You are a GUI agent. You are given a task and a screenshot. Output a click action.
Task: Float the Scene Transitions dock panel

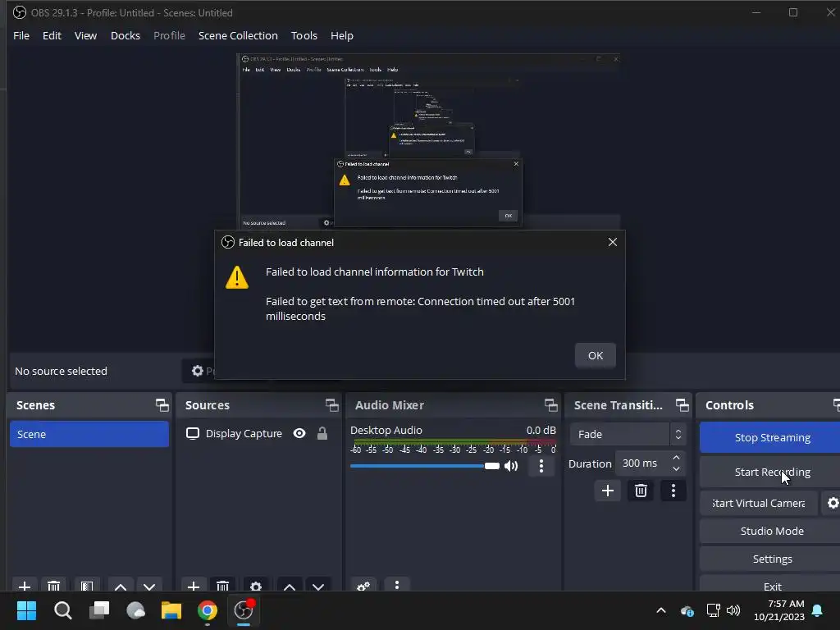(x=682, y=405)
